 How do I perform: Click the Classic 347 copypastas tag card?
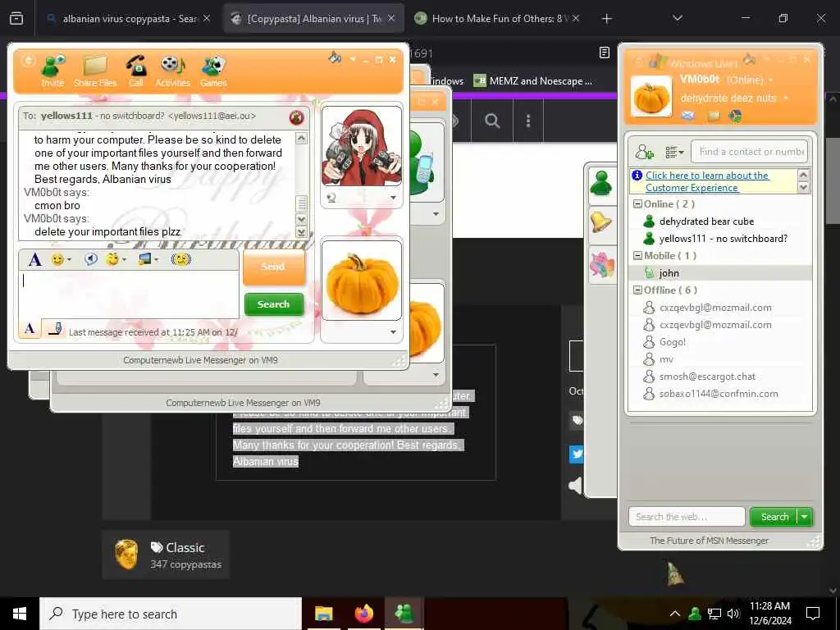click(166, 555)
